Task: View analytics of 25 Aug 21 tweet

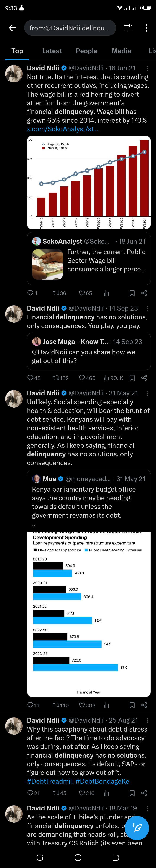Action: coord(107,793)
